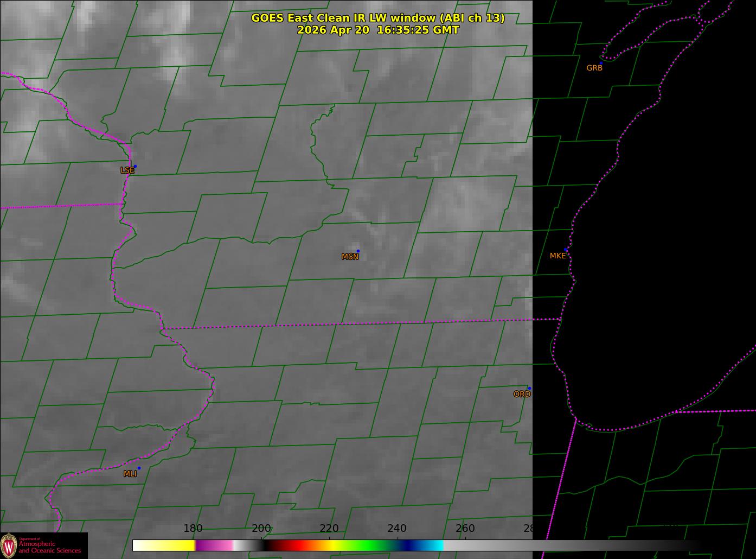Image resolution: width=756 pixels, height=559 pixels.
Task: Click the GOES East Clean IR title
Action: tap(377, 18)
